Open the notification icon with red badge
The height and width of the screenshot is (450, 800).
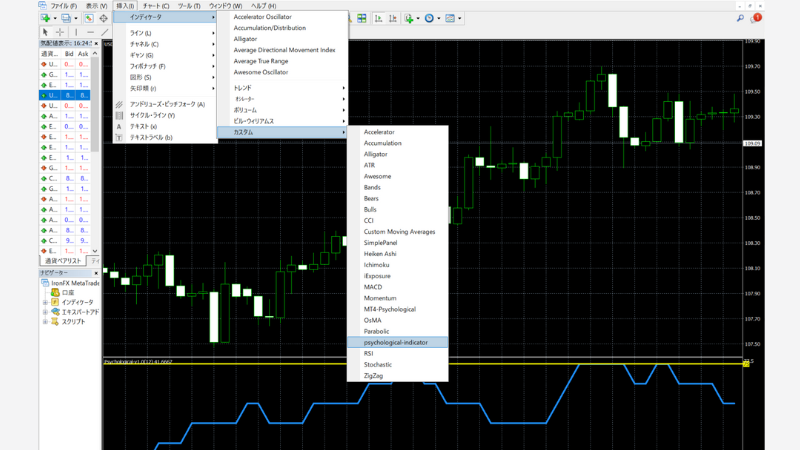(756, 18)
